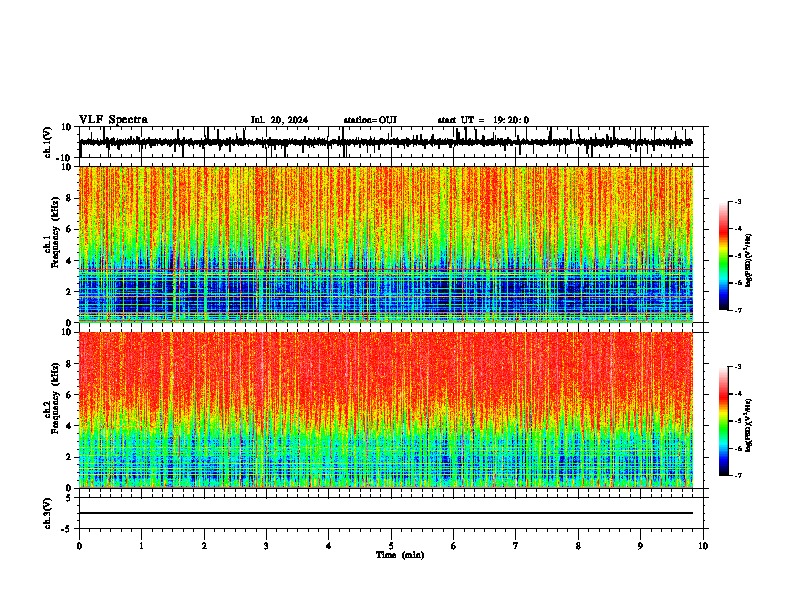Click the "-3" tick on ch.2 colorbar
This screenshot has height=612, width=792.
738,367
